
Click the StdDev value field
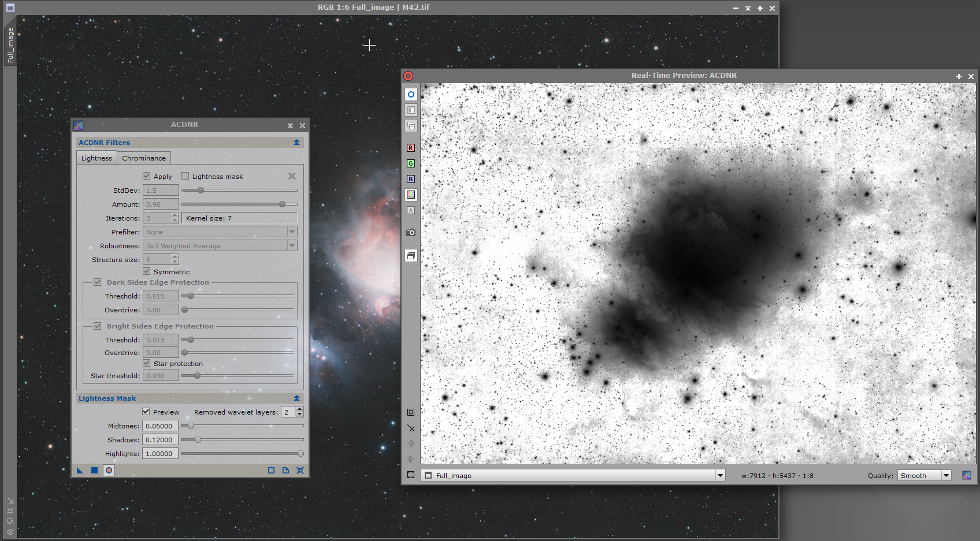[x=161, y=190]
